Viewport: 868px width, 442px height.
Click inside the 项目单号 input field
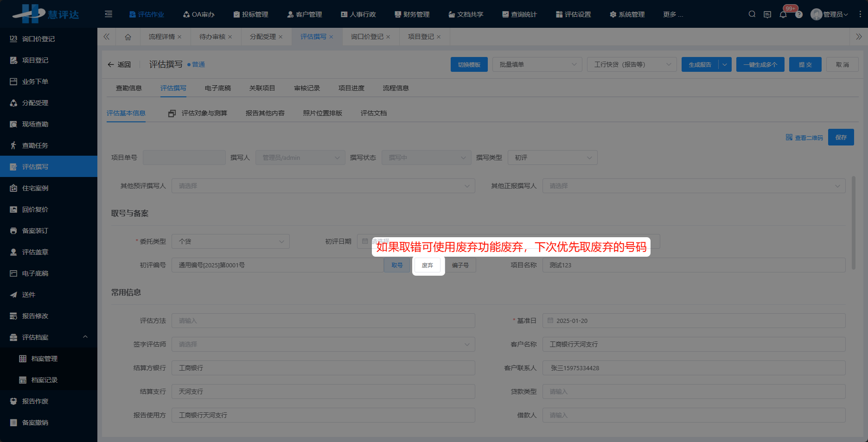pyautogui.click(x=184, y=157)
